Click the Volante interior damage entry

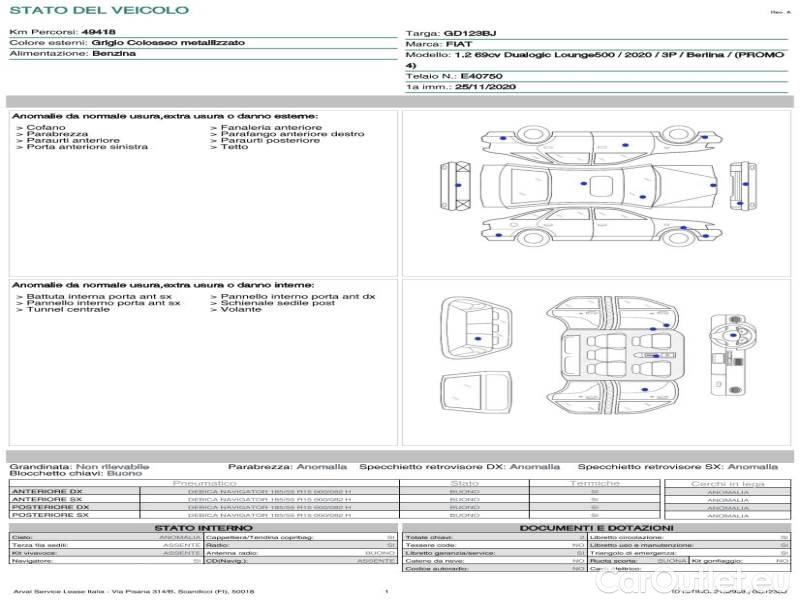point(241,310)
